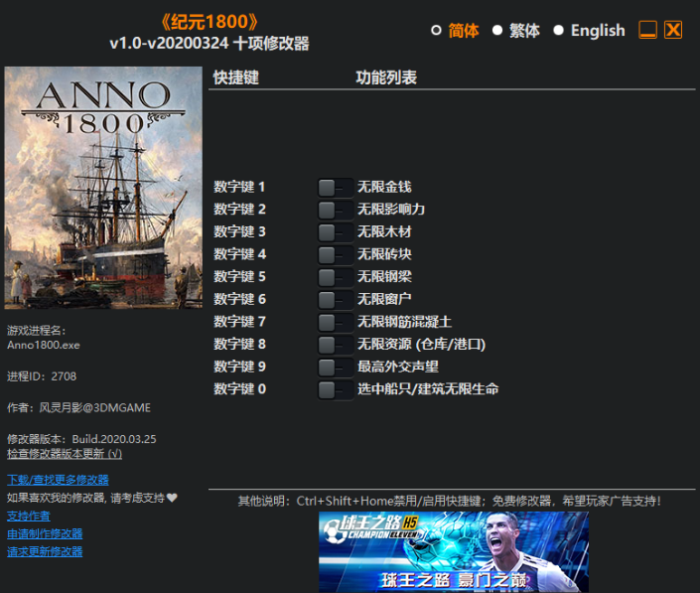The width and height of the screenshot is (700, 593).
Task: Click the 《纪元1800》 title text
Action: (x=210, y=22)
